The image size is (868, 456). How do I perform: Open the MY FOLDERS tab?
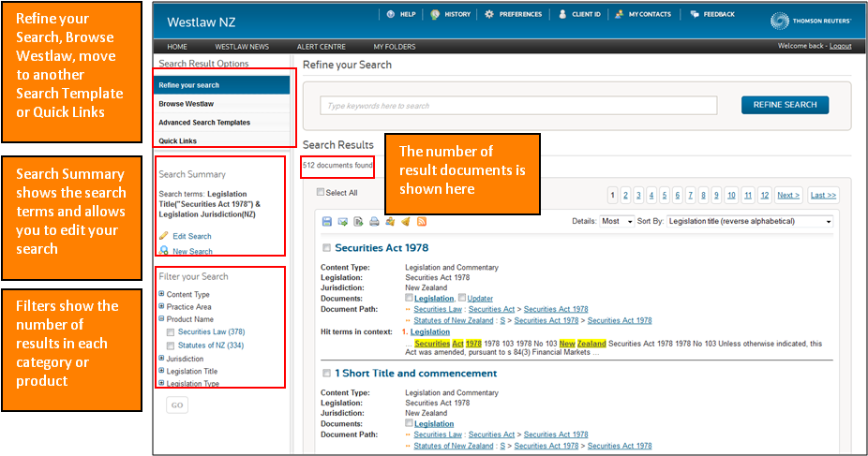click(x=394, y=47)
